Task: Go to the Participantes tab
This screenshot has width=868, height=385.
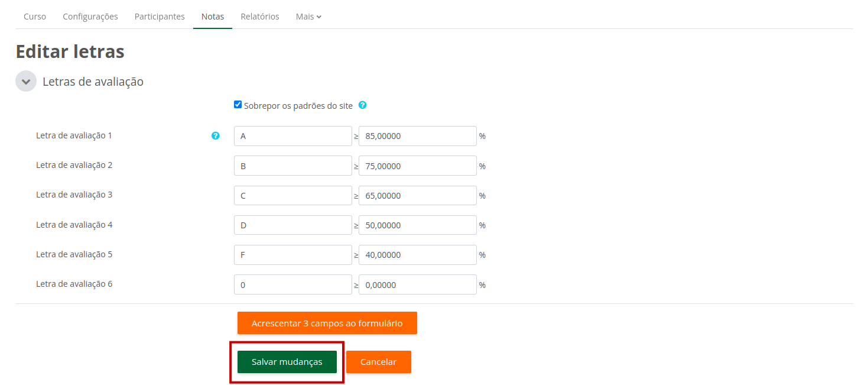Action: coord(160,17)
